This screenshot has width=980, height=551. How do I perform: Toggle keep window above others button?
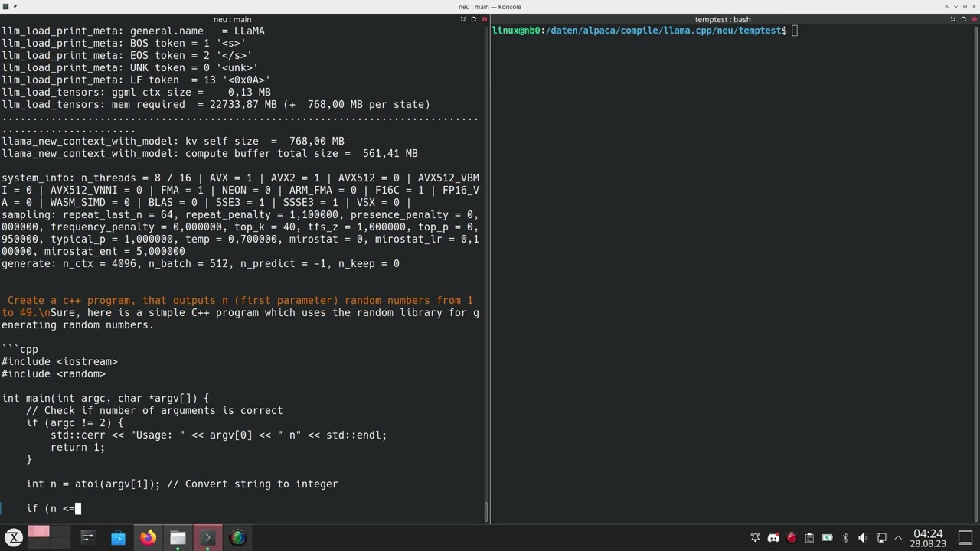946,7
